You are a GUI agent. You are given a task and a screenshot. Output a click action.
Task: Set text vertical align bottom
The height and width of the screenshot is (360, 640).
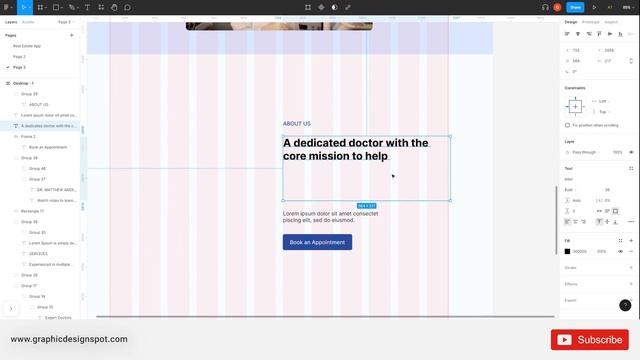[615, 222]
